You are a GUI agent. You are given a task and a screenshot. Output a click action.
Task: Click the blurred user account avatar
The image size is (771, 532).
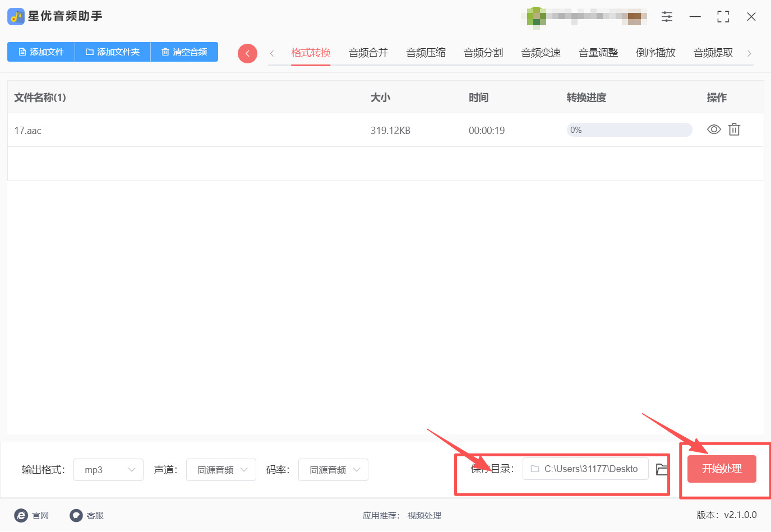(537, 17)
